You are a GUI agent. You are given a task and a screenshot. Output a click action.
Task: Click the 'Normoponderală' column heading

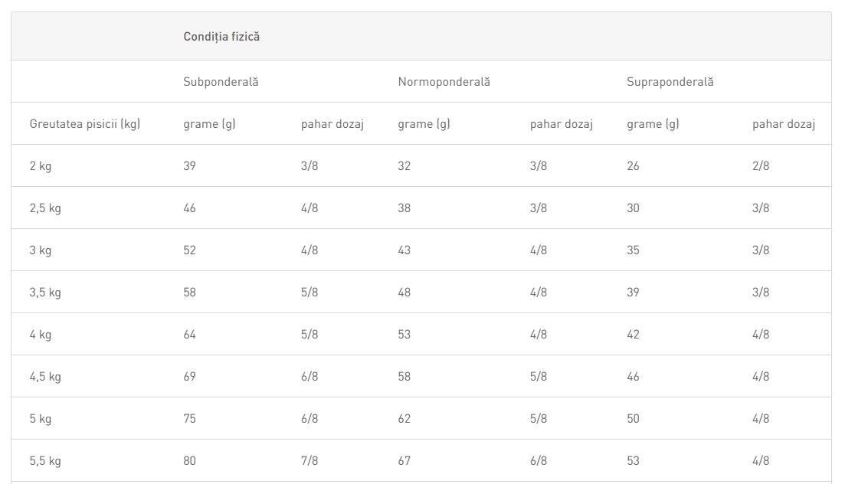coord(444,81)
